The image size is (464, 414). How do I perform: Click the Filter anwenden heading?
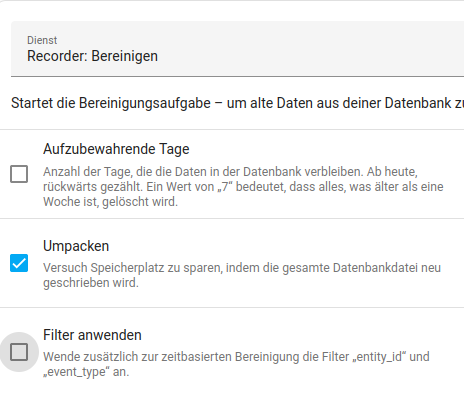pos(92,335)
